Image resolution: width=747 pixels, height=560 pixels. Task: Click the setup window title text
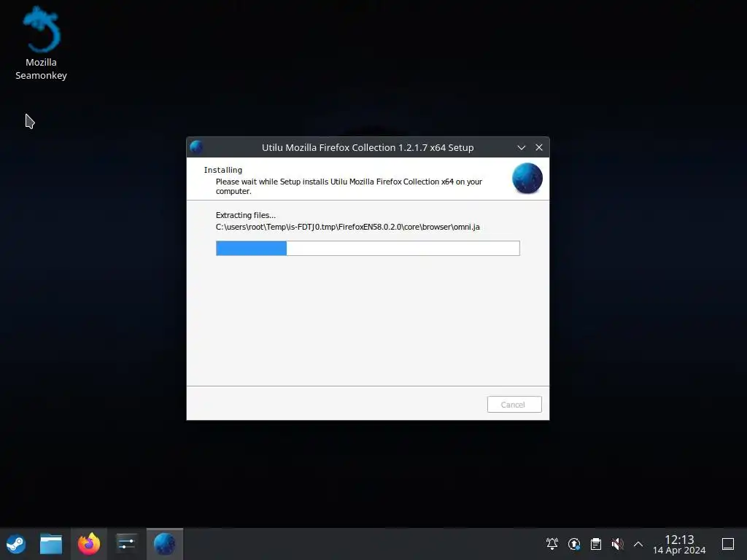point(368,147)
